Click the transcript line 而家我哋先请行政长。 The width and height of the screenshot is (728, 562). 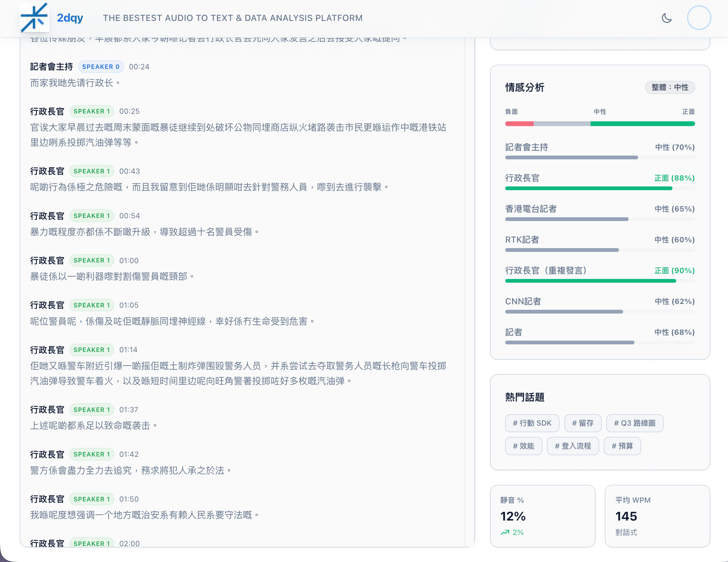point(75,83)
